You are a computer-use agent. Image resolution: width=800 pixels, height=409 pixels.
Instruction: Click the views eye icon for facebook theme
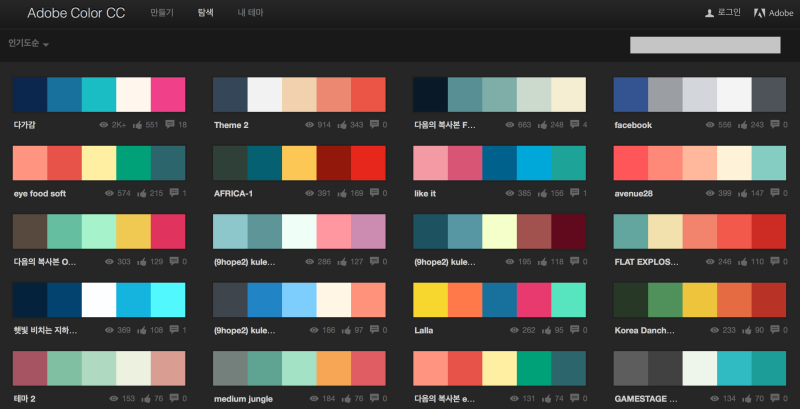(x=710, y=125)
